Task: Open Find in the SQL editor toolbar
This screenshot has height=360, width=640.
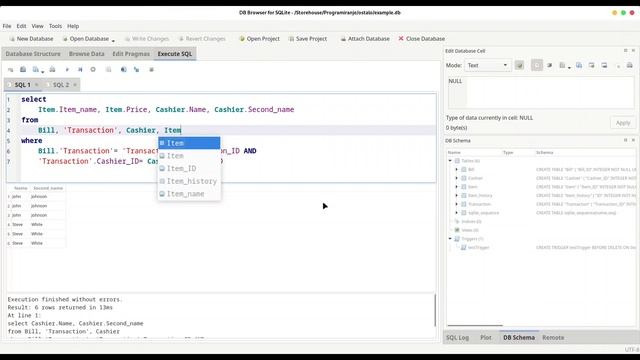Action: pos(123,70)
